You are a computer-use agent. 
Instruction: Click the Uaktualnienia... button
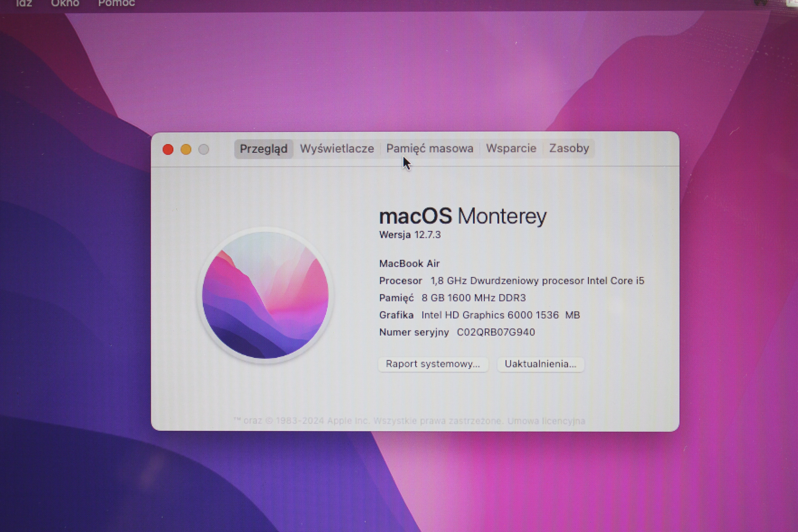point(540,364)
